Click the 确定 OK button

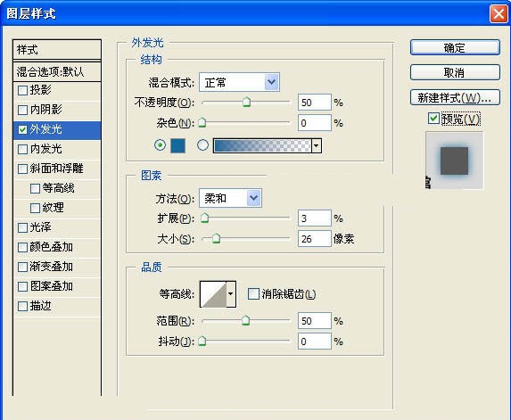pyautogui.click(x=455, y=48)
